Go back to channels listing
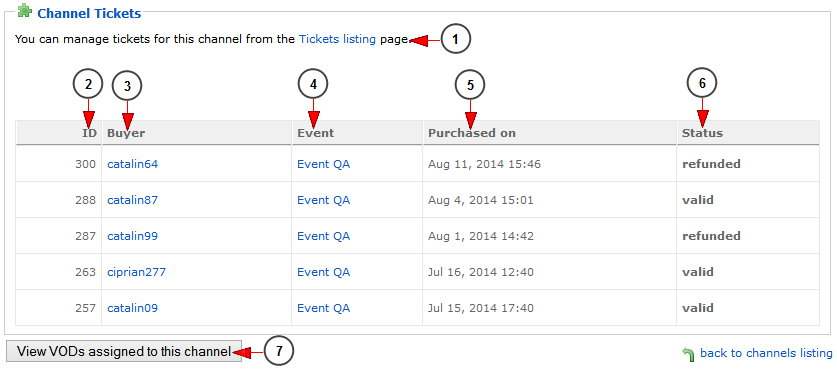Viewport: 837px width, 369px height. [x=766, y=353]
